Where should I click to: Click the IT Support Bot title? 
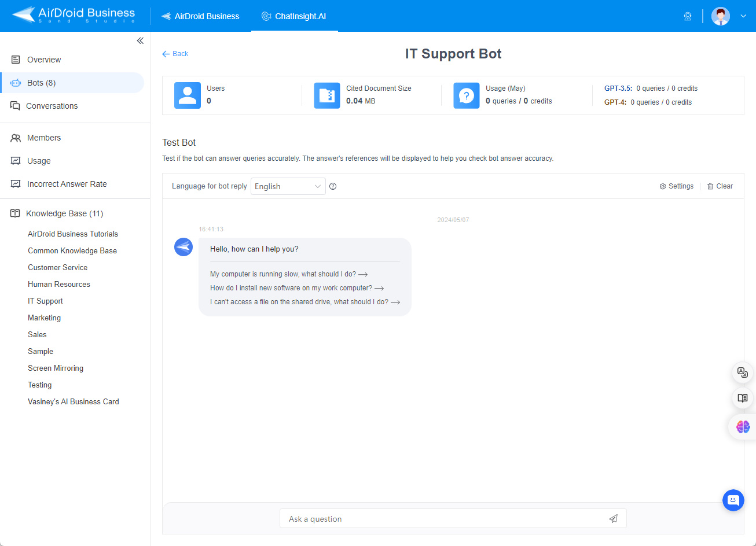[453, 54]
